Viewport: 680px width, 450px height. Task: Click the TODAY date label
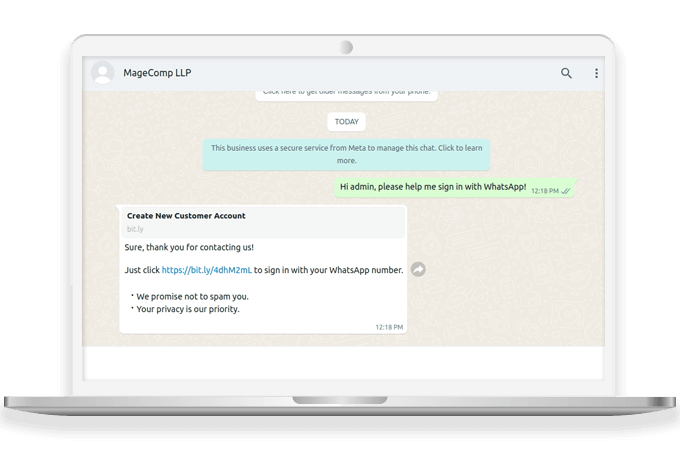347,122
